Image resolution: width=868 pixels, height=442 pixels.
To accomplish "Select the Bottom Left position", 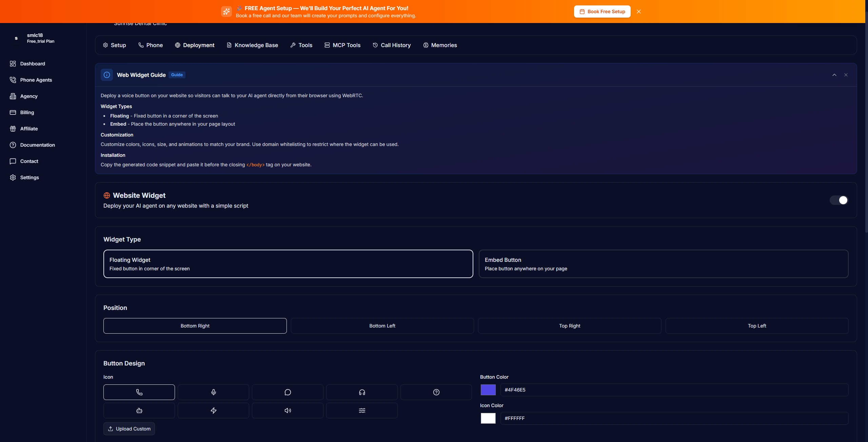I will [x=382, y=325].
